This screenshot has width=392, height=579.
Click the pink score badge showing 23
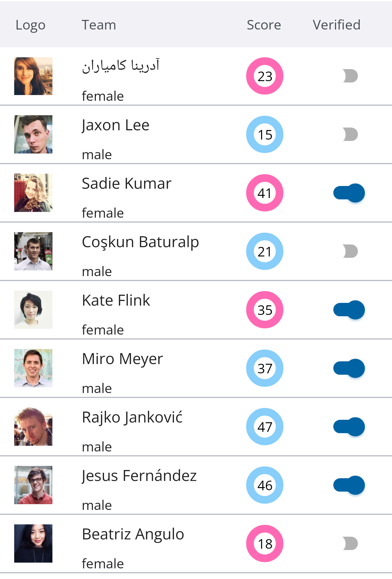265,76
